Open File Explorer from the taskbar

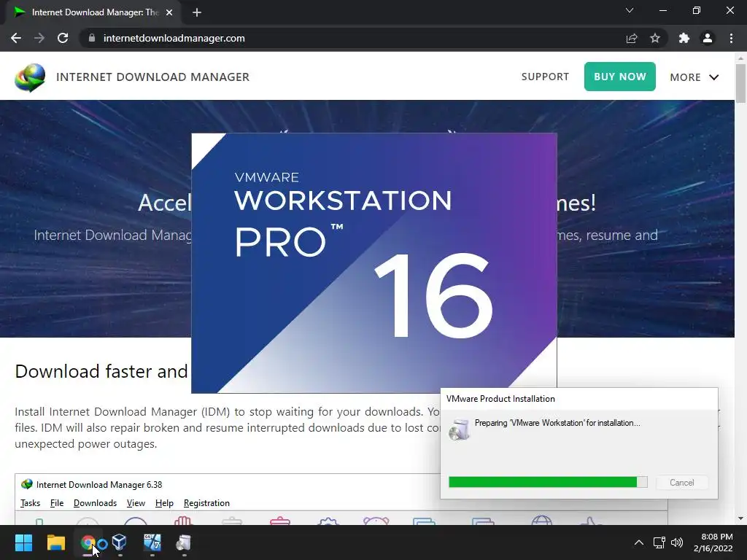[55, 542]
